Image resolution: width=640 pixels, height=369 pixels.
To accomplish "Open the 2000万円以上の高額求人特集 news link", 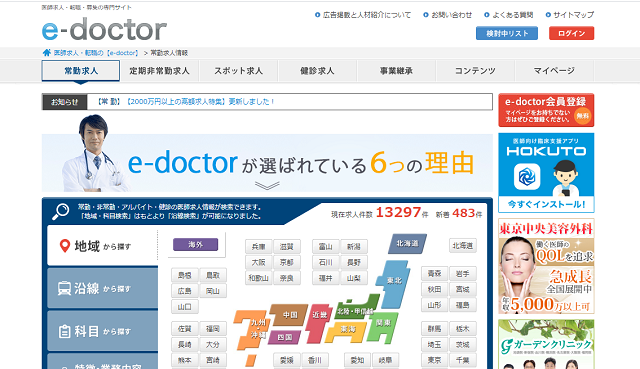I will (200, 102).
